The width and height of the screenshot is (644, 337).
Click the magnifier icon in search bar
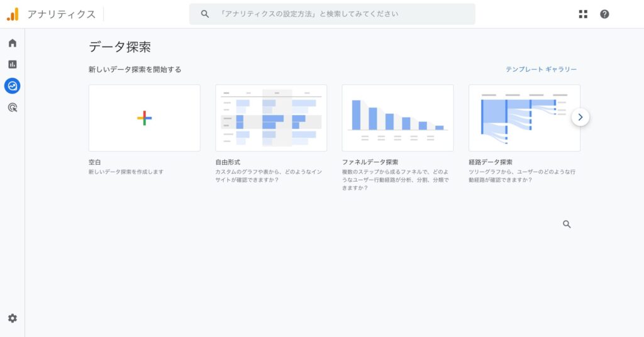coord(204,14)
